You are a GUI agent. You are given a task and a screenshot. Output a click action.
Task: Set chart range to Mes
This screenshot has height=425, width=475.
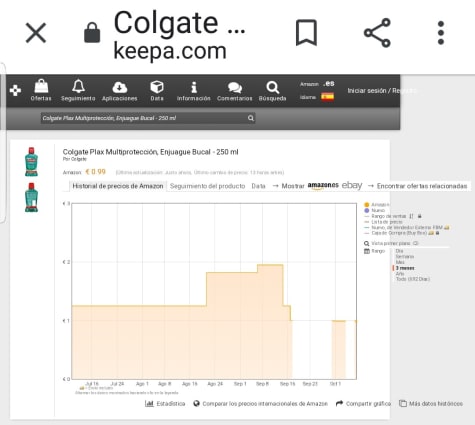(x=400, y=262)
